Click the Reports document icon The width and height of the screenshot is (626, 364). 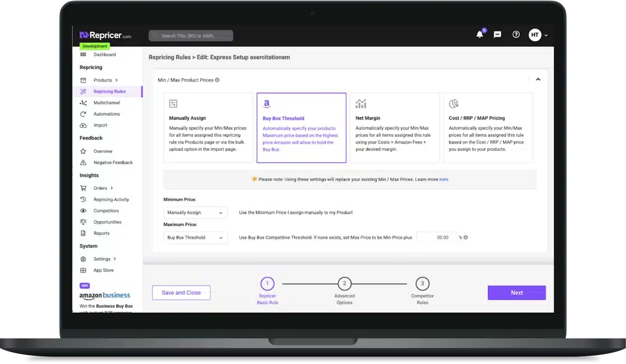[83, 233]
